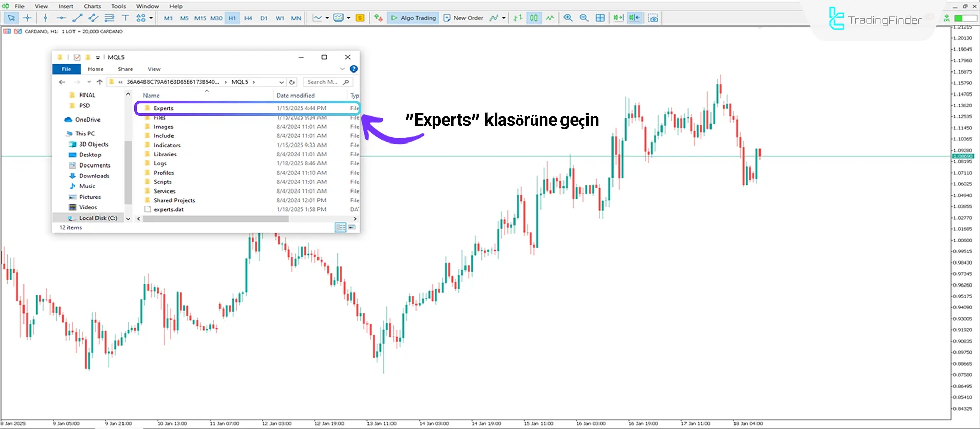The image size is (980, 429).
Task: Open the Share tab in Explorer
Action: click(125, 69)
